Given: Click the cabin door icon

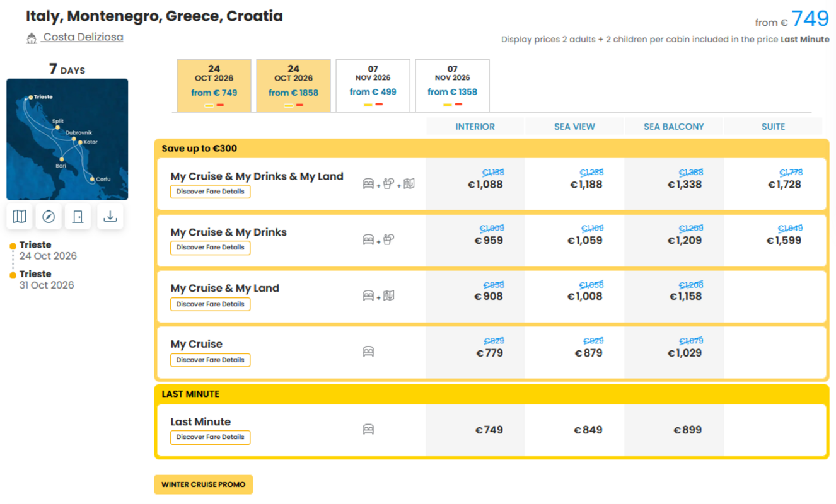Looking at the screenshot, I should pos(78,217).
